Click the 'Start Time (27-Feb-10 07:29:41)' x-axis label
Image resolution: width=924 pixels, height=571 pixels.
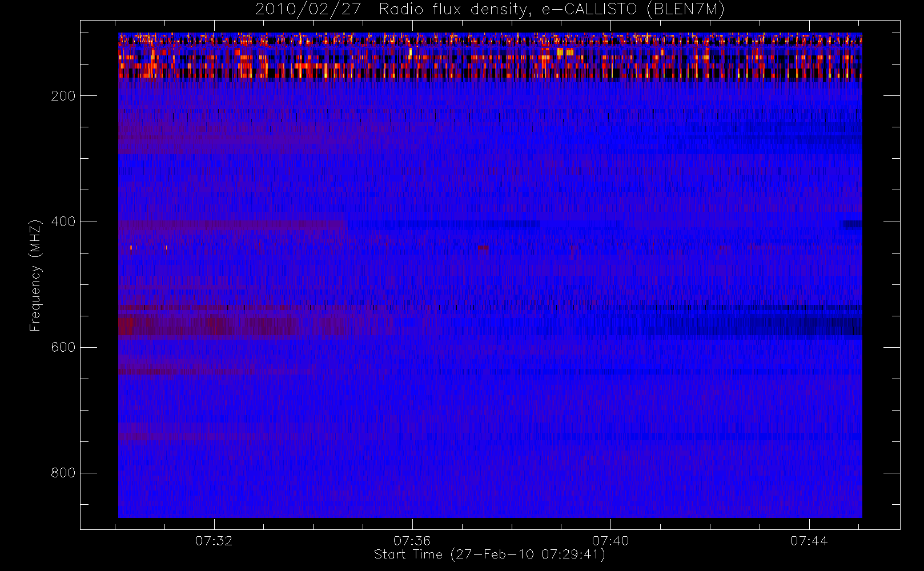(x=489, y=554)
